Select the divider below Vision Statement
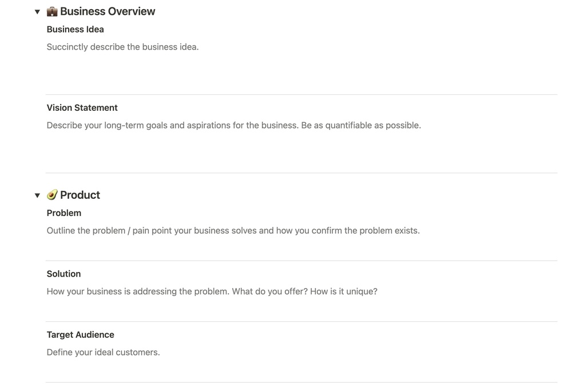This screenshot has width=575, height=392. coord(301,173)
